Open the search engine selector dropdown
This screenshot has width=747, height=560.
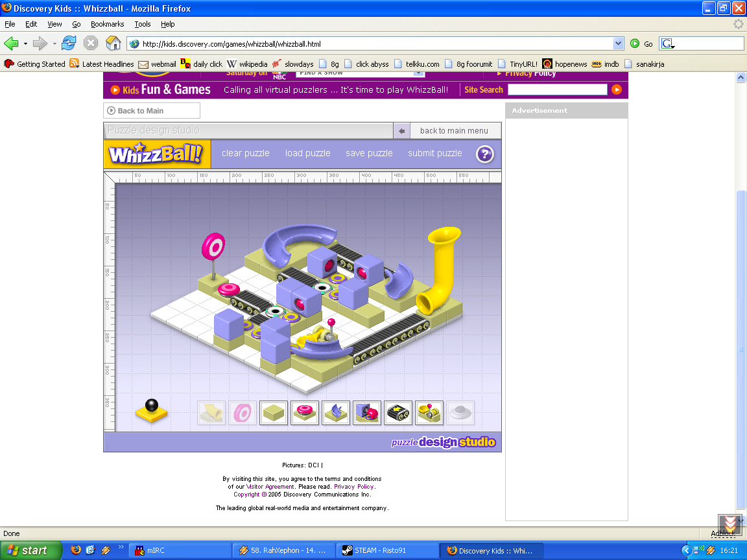click(668, 44)
